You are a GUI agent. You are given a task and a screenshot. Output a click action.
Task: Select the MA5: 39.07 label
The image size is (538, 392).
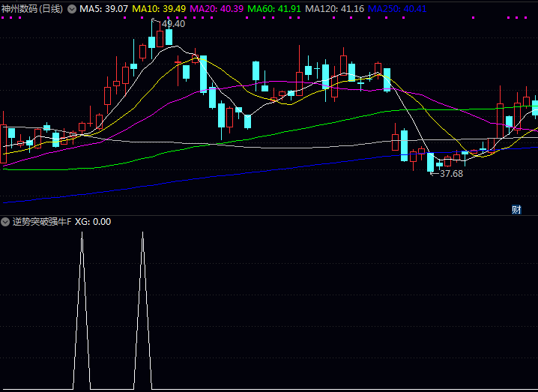click(x=103, y=9)
